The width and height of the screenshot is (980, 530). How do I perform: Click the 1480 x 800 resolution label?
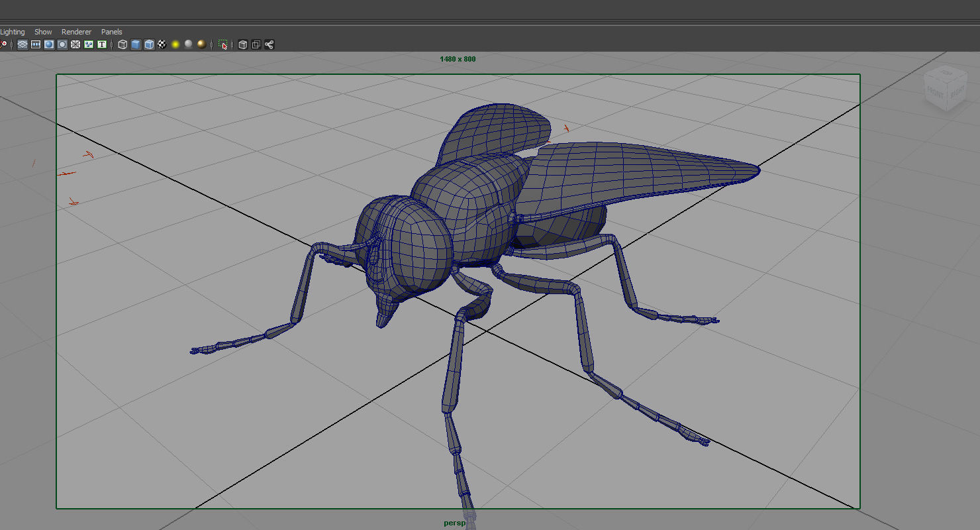(x=458, y=59)
